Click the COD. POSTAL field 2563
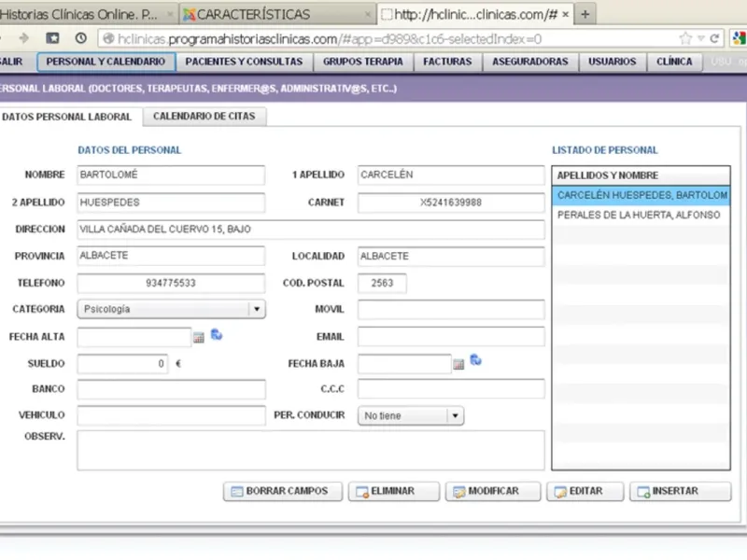This screenshot has width=747, height=560. [382, 284]
